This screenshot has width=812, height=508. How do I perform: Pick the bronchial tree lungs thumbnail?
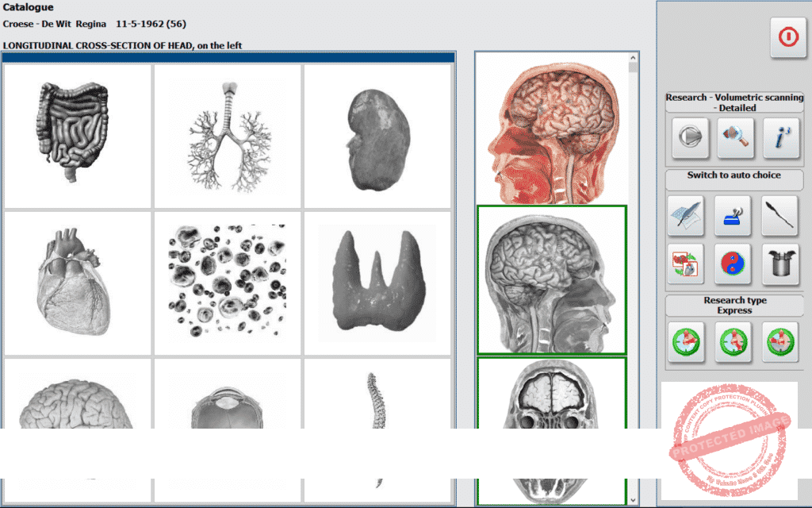(x=227, y=135)
